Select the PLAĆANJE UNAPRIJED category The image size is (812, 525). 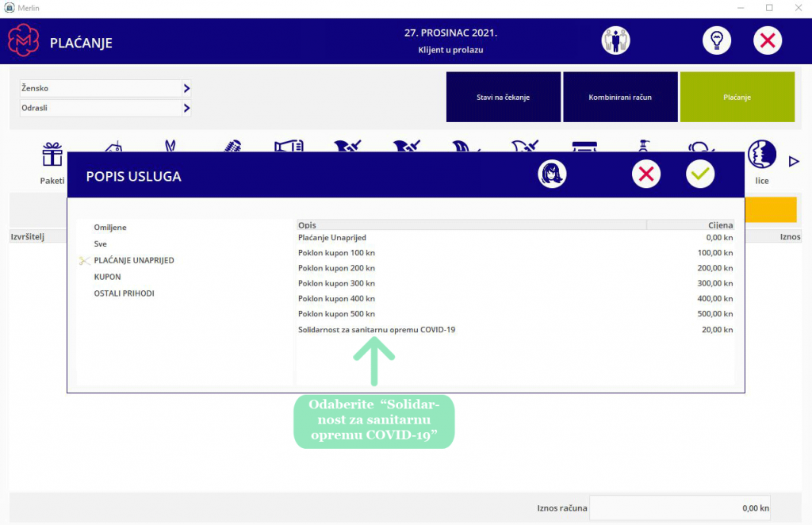134,260
